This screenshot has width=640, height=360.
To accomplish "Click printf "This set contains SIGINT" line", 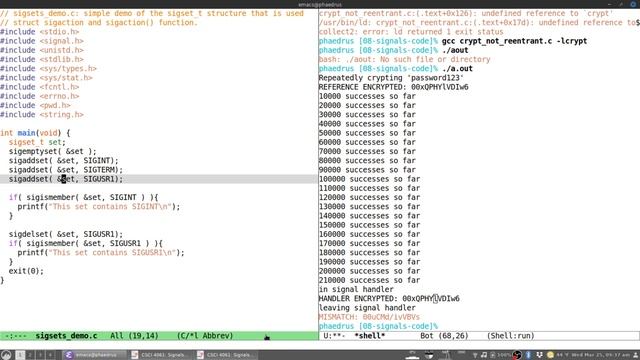I will [x=99, y=207].
